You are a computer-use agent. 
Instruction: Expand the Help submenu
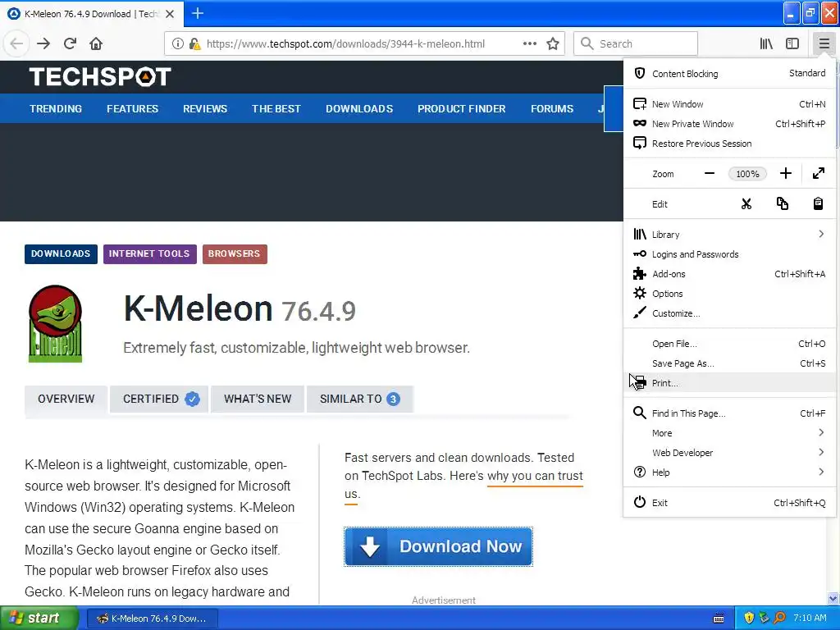[729, 472]
